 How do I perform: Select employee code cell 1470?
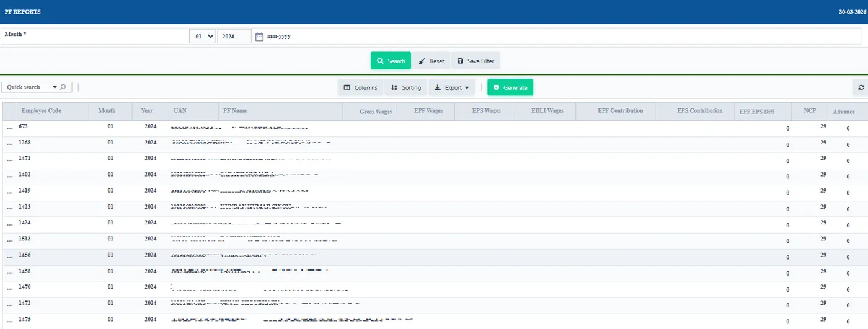coord(25,287)
